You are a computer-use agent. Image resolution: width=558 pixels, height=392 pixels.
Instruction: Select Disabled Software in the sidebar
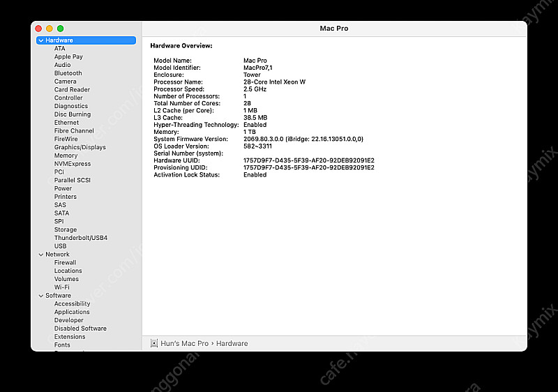tap(80, 329)
